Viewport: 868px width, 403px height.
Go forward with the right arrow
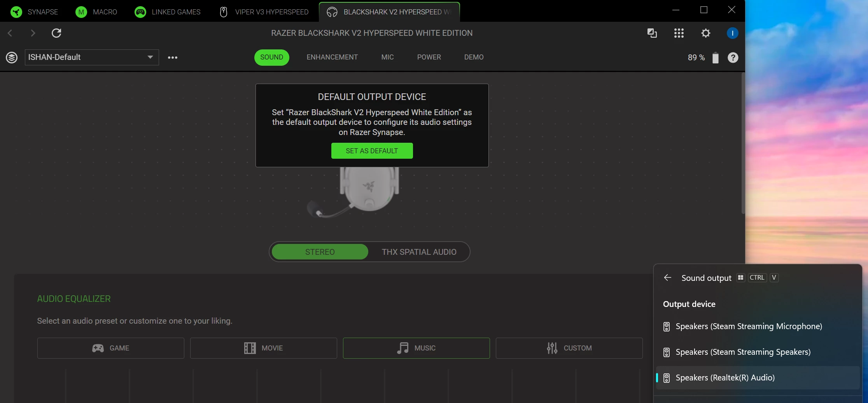point(33,33)
